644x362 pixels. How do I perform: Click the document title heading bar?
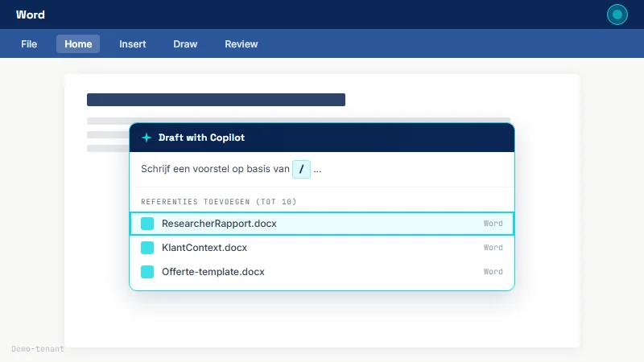pyautogui.click(x=216, y=100)
